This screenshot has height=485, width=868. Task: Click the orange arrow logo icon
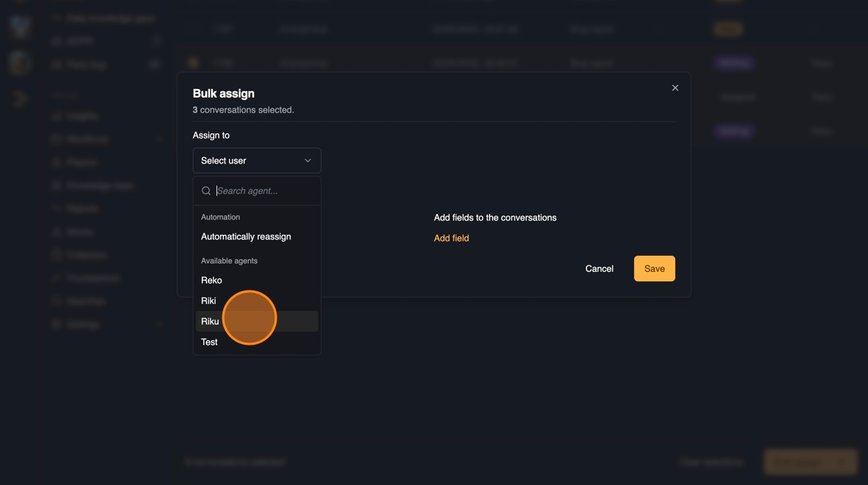coord(21,98)
